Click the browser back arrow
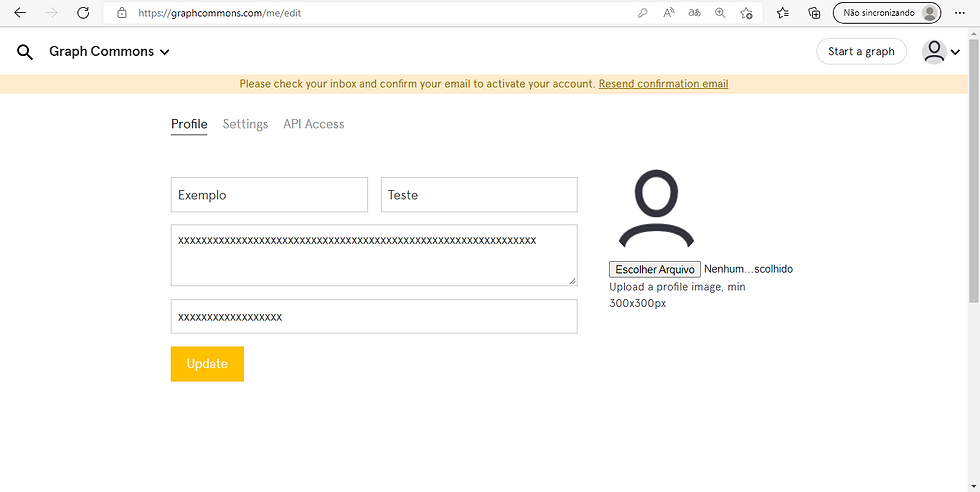Image resolution: width=980 pixels, height=492 pixels. [20, 13]
